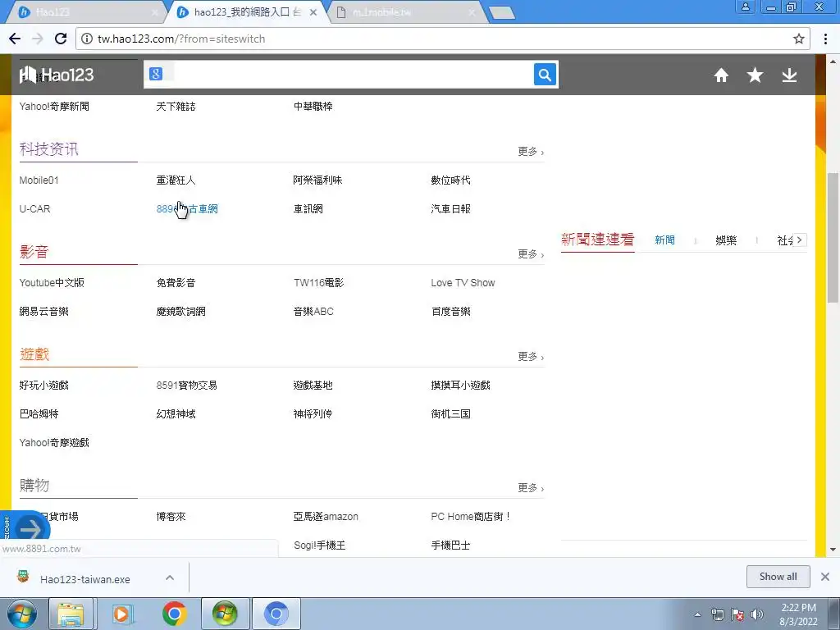840x630 pixels.
Task: Open the Windows Start menu
Action: 22,614
